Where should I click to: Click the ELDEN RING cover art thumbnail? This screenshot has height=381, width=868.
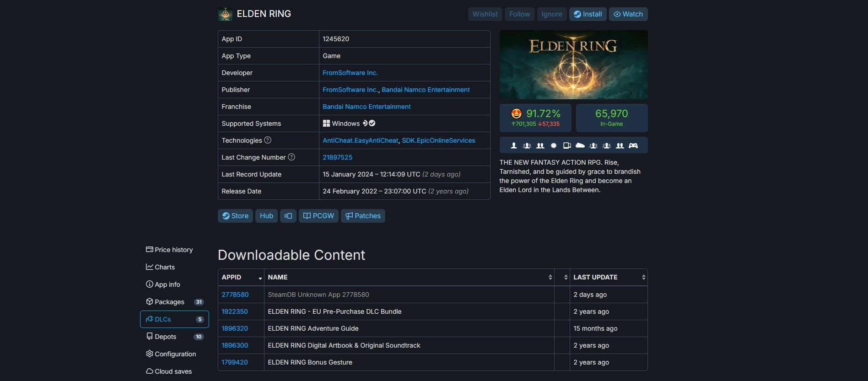tap(573, 64)
